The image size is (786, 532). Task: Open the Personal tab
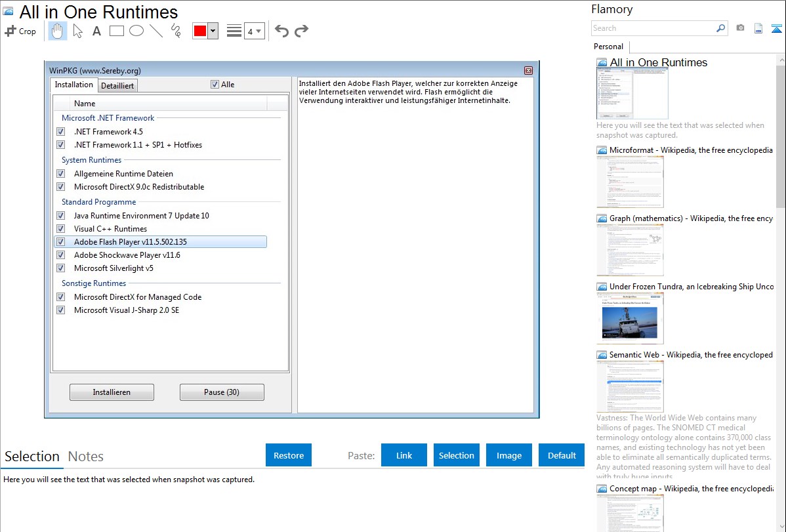coord(609,47)
